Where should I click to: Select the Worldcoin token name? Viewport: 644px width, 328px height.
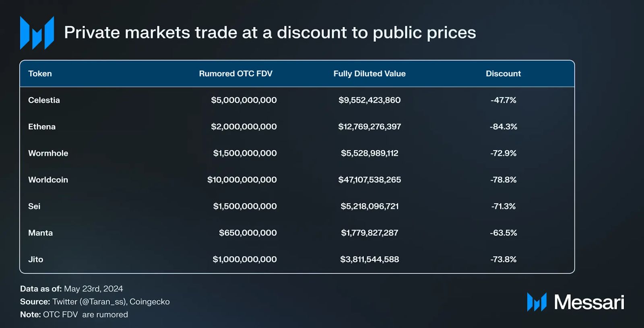[48, 180]
